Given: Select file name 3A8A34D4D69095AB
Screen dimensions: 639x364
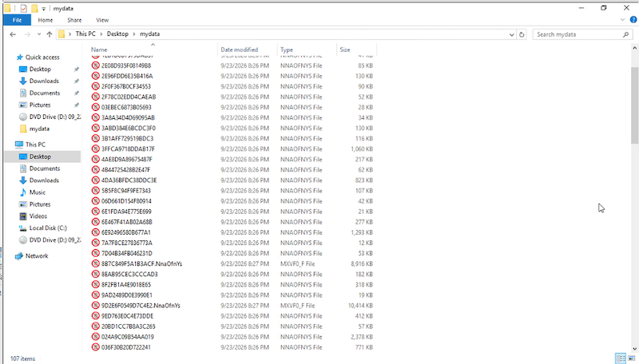Looking at the screenshot, I should [128, 117].
